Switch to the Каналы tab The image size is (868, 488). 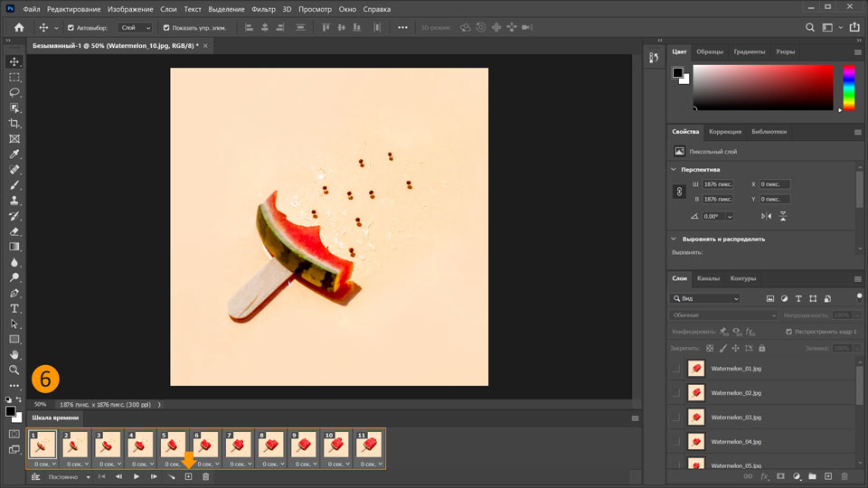(x=708, y=278)
